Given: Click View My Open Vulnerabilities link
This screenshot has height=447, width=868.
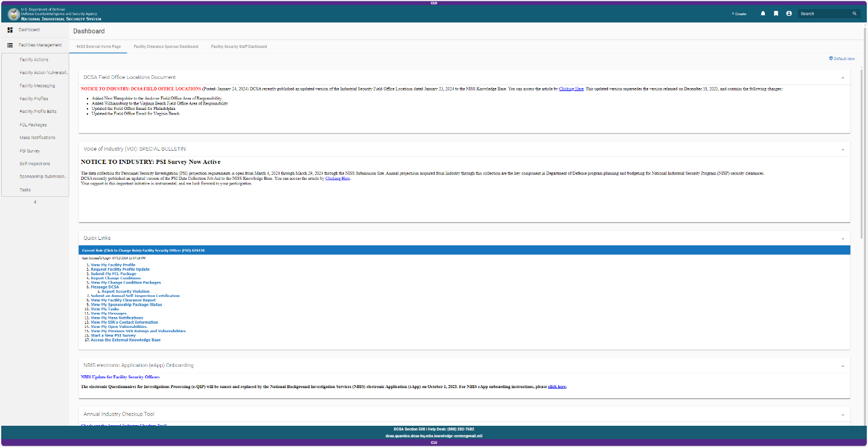Looking at the screenshot, I should (x=119, y=327).
